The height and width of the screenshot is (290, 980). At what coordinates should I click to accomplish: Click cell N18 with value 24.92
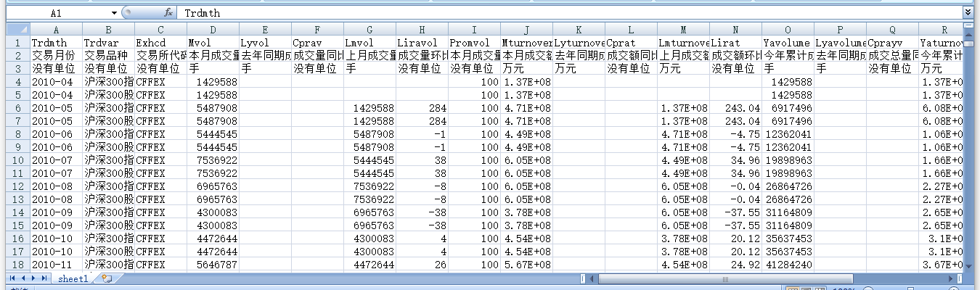pyautogui.click(x=736, y=265)
